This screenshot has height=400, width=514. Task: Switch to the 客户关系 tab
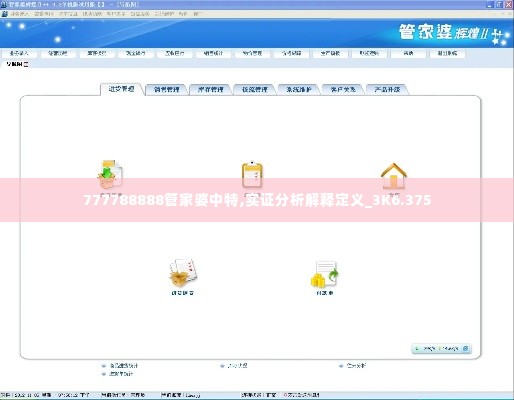point(343,89)
